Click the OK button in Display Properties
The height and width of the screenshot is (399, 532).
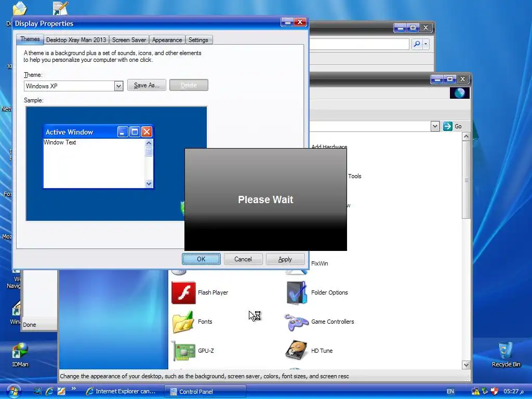point(201,259)
